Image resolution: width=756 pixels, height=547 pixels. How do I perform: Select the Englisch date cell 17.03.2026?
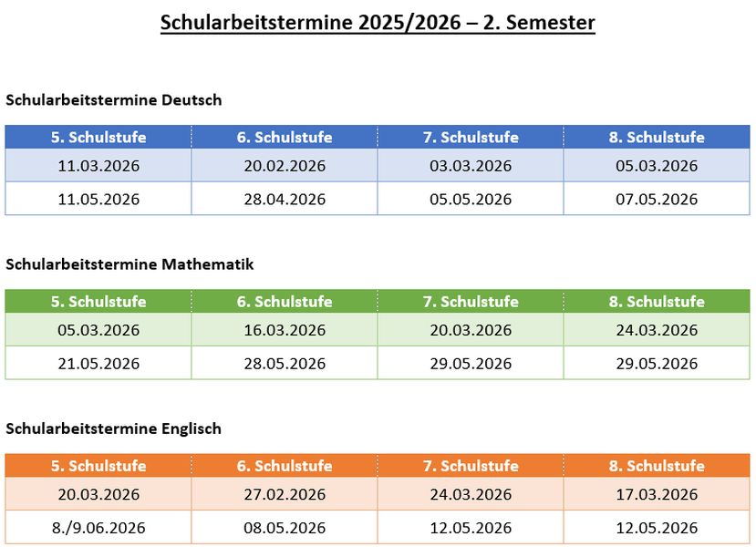657,494
